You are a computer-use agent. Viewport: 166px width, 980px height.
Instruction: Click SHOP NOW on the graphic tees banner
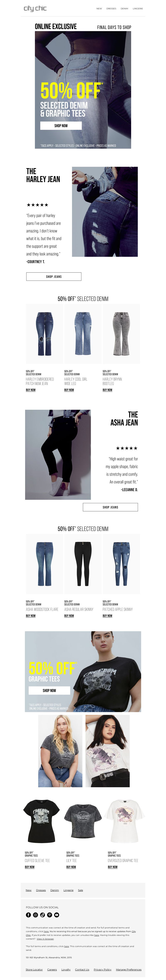[x=50, y=690]
